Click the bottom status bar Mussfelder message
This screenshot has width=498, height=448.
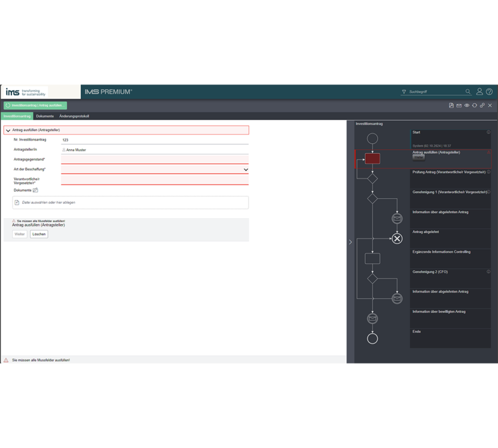point(41,360)
